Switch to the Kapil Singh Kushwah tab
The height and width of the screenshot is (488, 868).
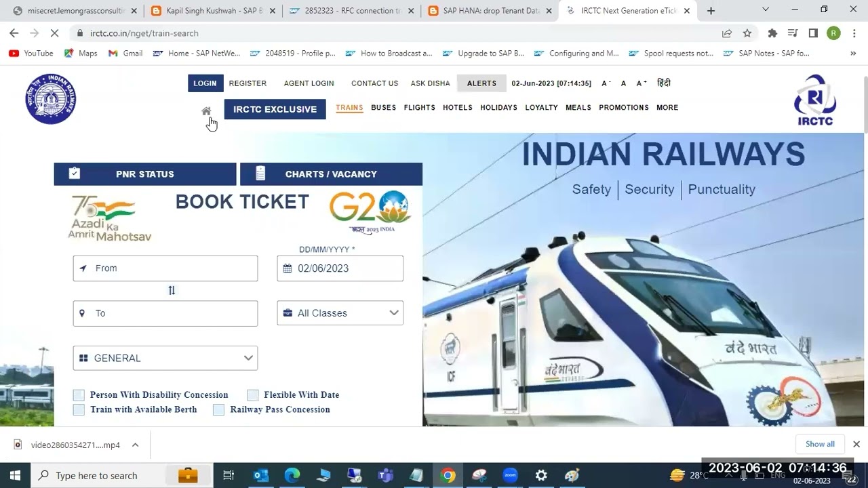(x=212, y=11)
